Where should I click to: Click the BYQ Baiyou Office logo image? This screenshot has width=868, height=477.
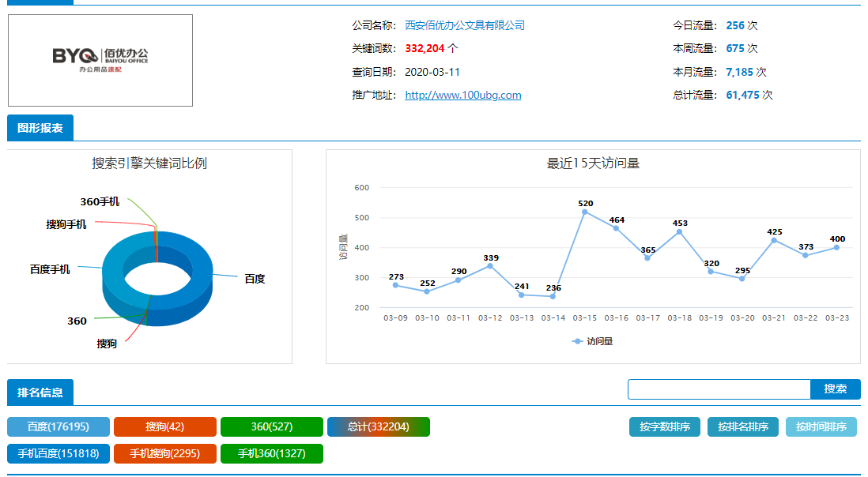pos(100,60)
